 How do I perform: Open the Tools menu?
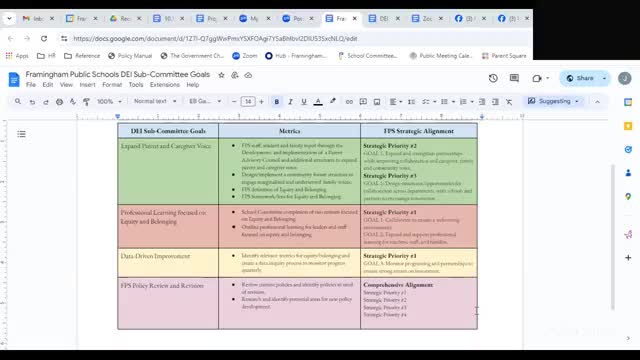tap(136, 85)
